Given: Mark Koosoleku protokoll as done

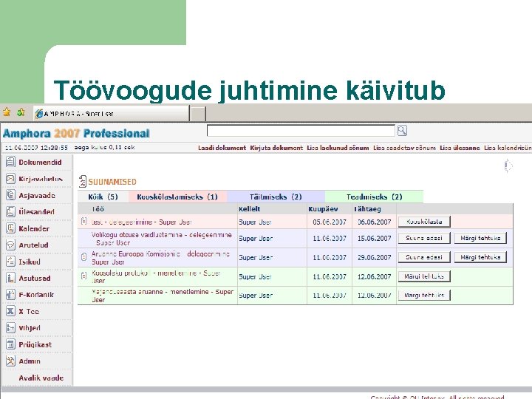Looking at the screenshot, I should (x=424, y=276).
